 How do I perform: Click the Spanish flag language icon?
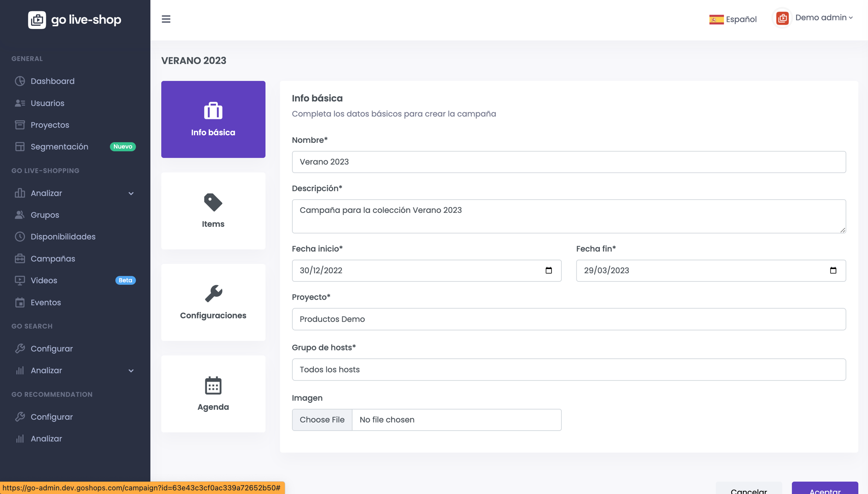tap(716, 19)
